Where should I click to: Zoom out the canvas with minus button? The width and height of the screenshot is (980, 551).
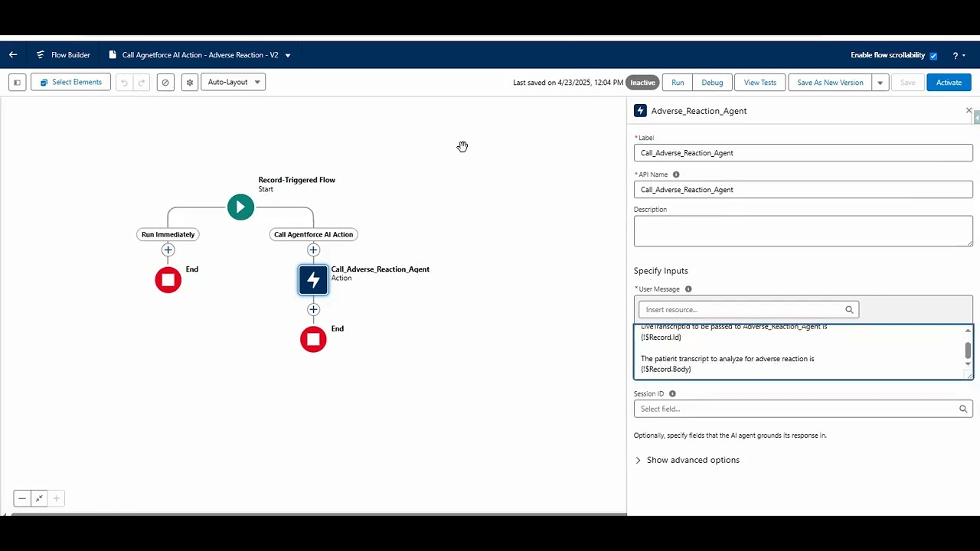22,498
